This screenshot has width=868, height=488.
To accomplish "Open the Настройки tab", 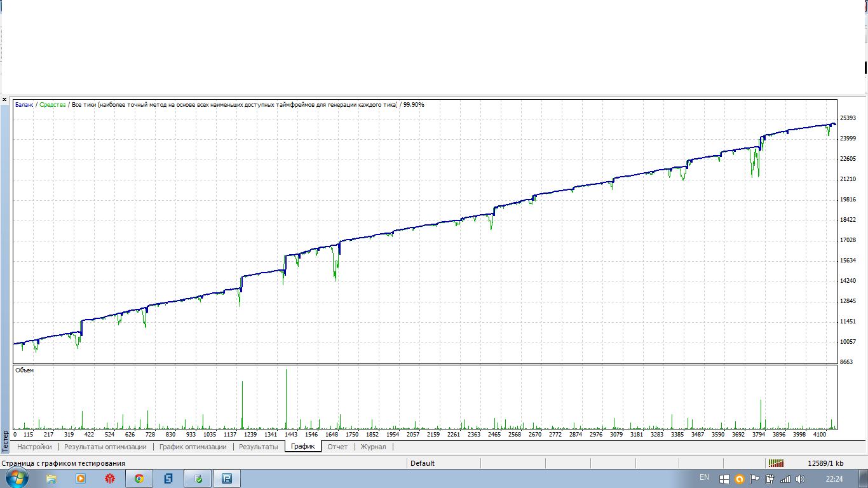I will (35, 447).
